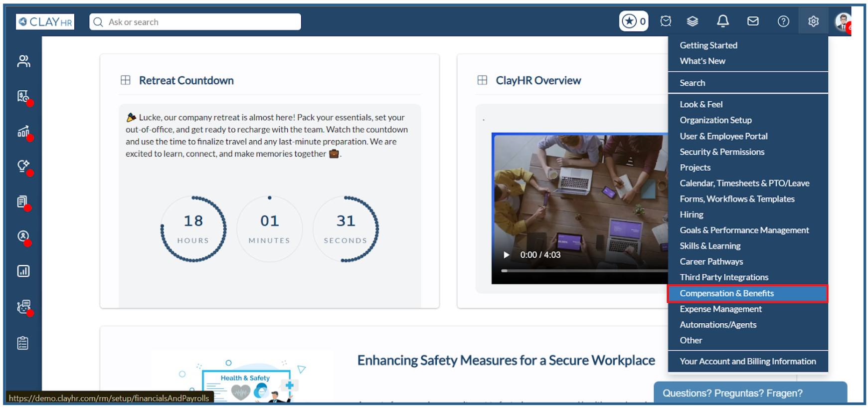This screenshot has width=868, height=408.
Task: Click the Retreat Countdown widget grid icon
Action: coord(126,80)
